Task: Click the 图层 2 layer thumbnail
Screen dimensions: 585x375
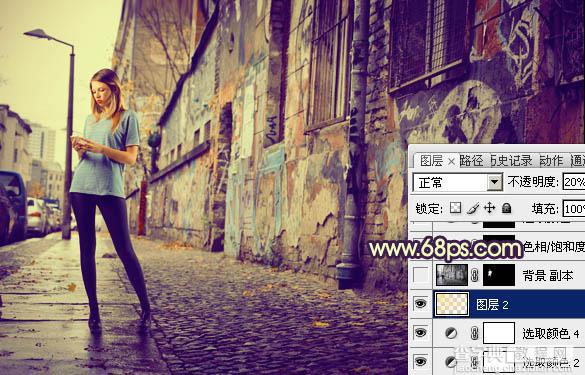Action: coord(452,304)
